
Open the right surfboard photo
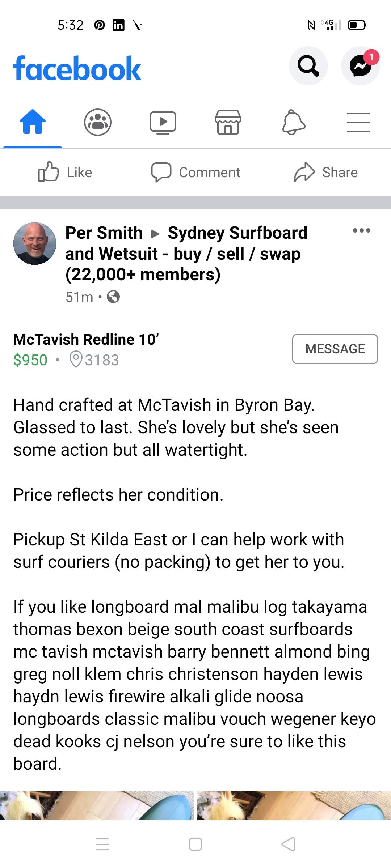click(x=294, y=805)
